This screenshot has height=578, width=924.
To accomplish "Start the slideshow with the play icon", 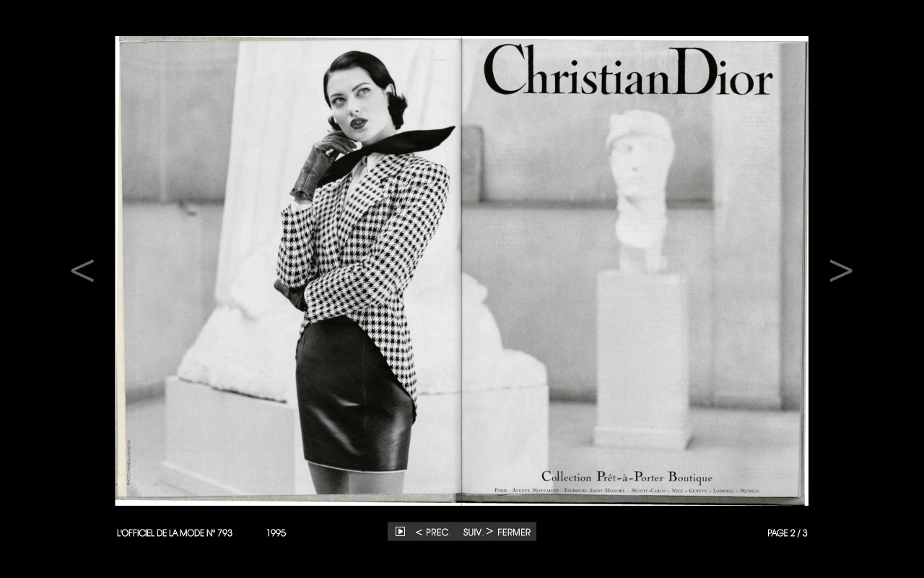I will 400,532.
